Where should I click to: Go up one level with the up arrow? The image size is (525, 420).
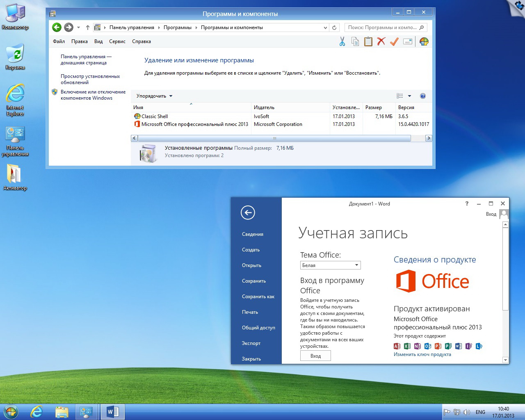[87, 27]
